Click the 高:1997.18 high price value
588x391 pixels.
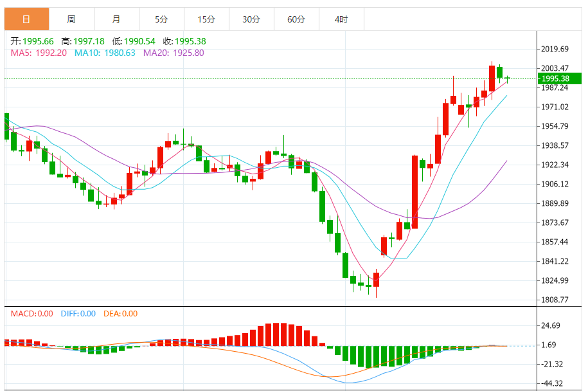pos(83,41)
